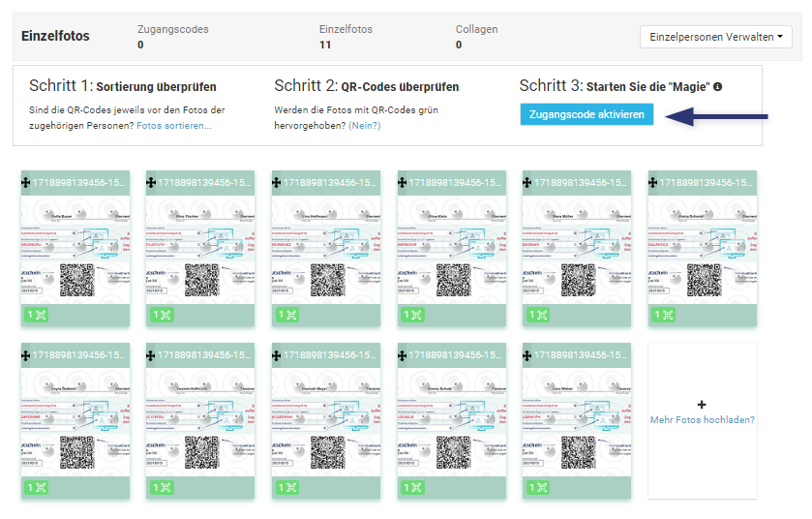Click the Mehr Fotos hochladen? link
The height and width of the screenshot is (519, 812).
[703, 420]
